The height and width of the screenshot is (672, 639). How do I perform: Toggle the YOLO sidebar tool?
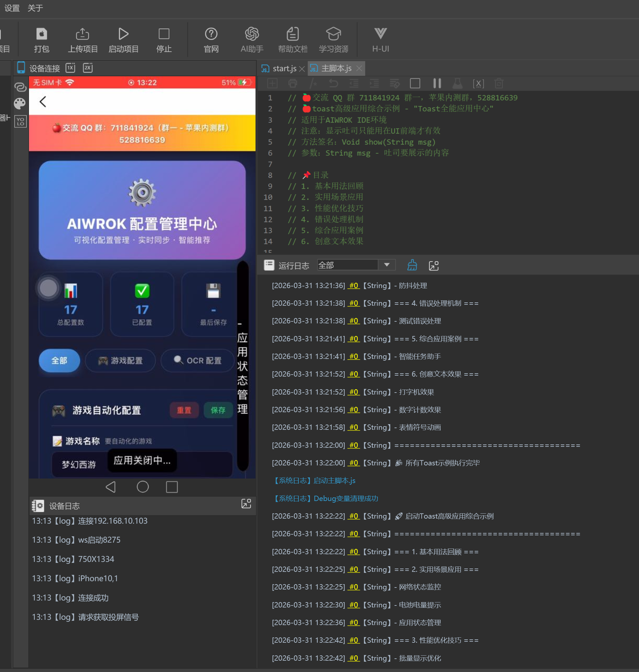(20, 121)
